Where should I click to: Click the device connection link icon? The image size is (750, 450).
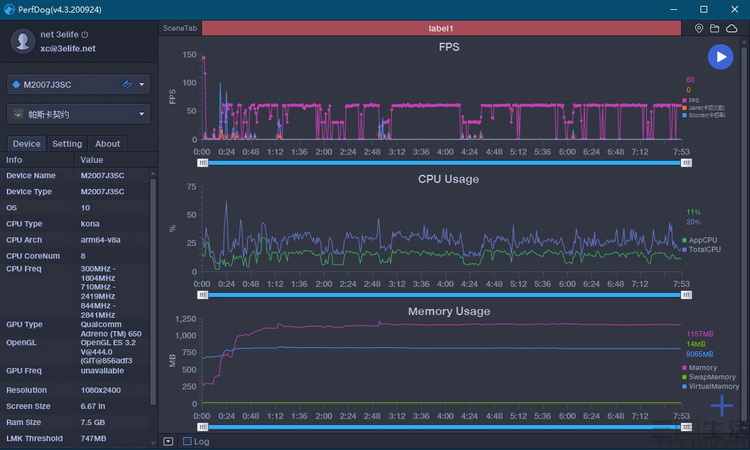click(127, 85)
